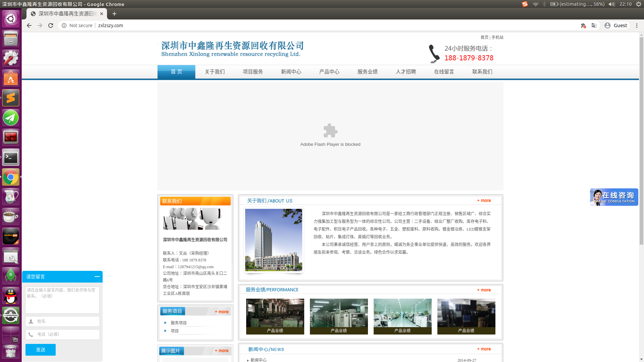Click the browser reload icon
The width and height of the screenshot is (644, 362).
pos(51,25)
